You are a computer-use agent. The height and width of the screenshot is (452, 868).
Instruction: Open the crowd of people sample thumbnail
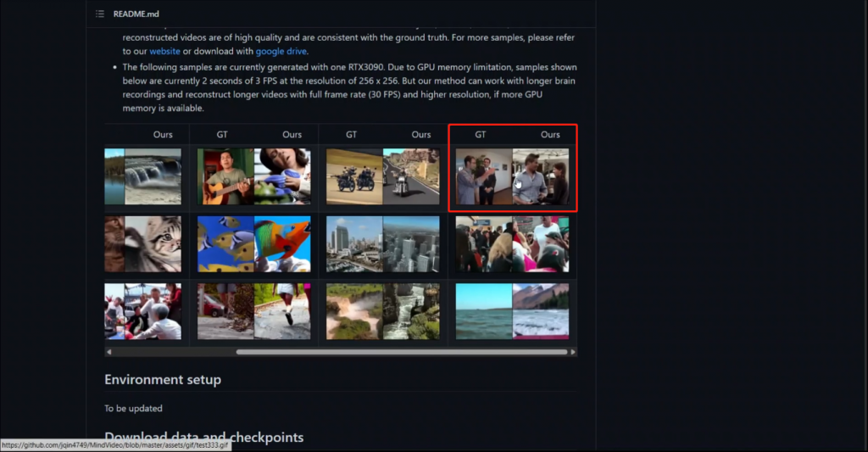pos(512,244)
